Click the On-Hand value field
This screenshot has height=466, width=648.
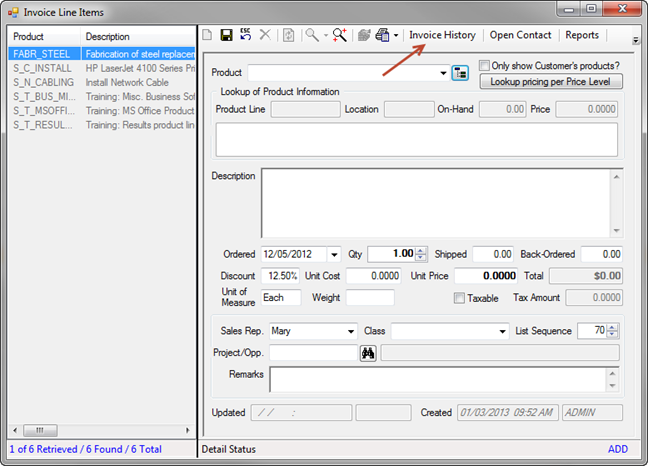[503, 109]
